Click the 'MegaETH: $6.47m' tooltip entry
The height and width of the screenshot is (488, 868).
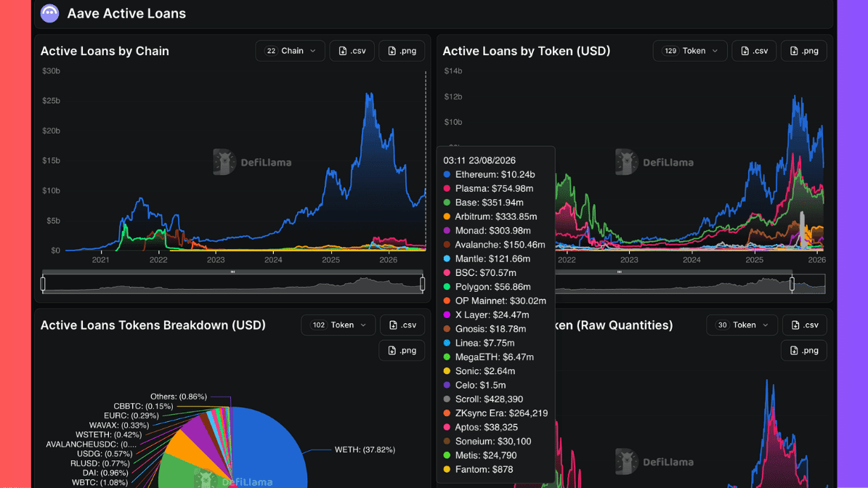(x=488, y=357)
